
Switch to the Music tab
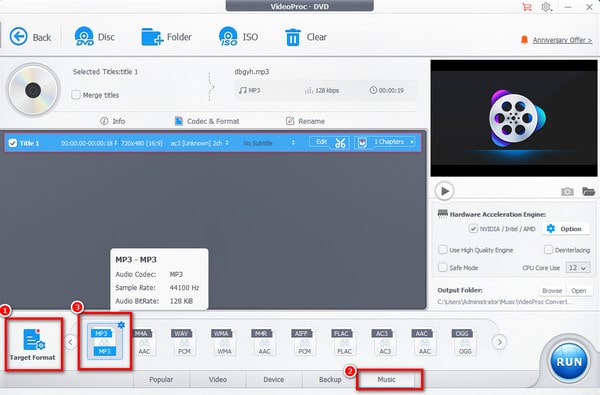pos(386,379)
